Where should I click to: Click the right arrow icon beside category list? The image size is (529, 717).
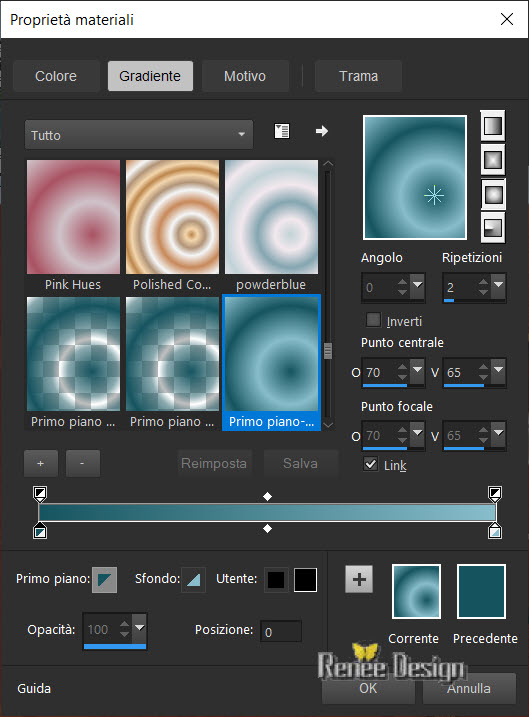pyautogui.click(x=322, y=131)
